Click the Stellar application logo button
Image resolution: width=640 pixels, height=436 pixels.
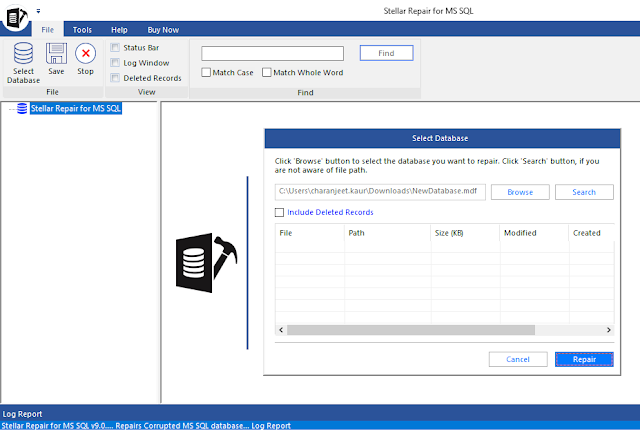point(16,17)
